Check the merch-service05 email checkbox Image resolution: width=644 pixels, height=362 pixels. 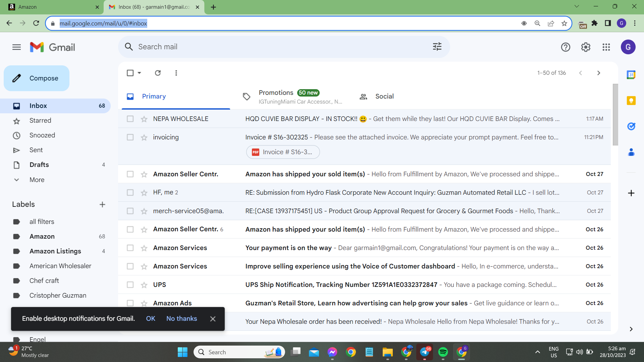[130, 211]
